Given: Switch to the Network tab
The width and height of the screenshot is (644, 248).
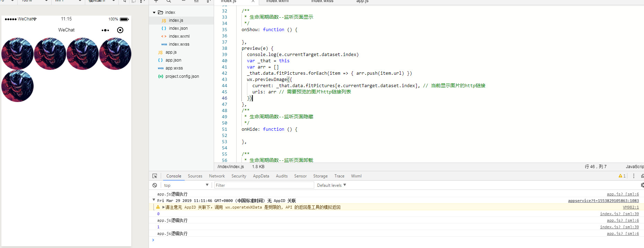Looking at the screenshot, I should pos(217,176).
